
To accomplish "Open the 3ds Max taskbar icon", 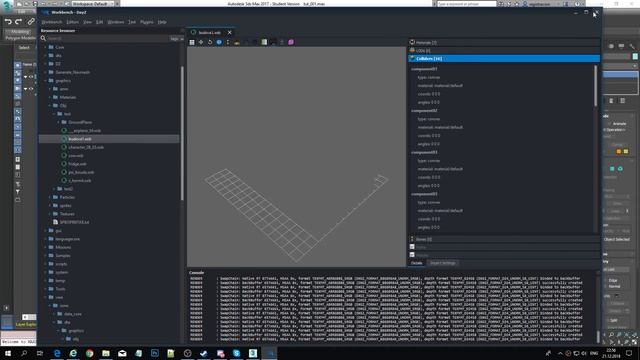I will point(253,353).
